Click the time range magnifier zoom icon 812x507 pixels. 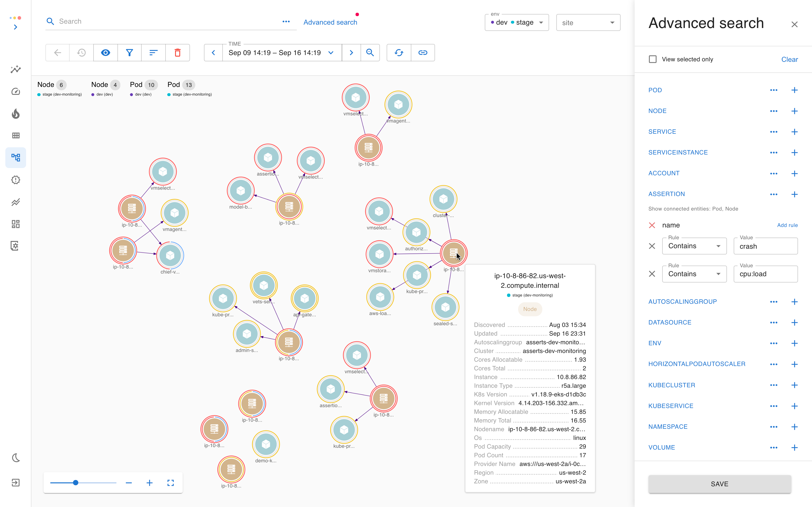click(370, 53)
